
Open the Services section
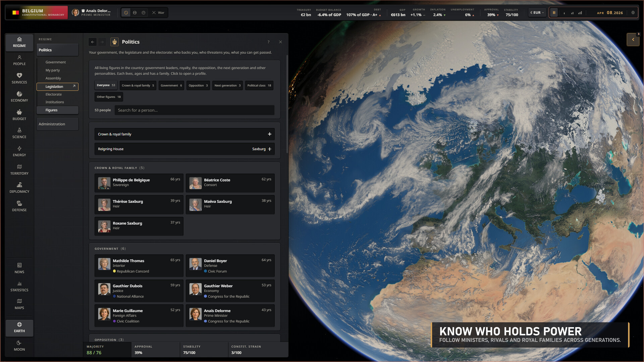point(19,78)
